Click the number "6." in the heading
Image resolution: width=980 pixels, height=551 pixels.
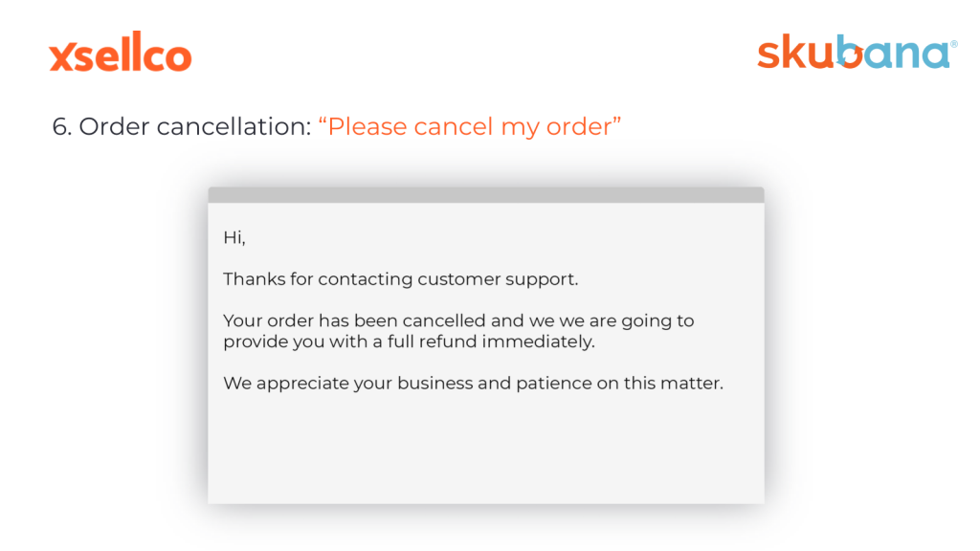[x=62, y=127]
